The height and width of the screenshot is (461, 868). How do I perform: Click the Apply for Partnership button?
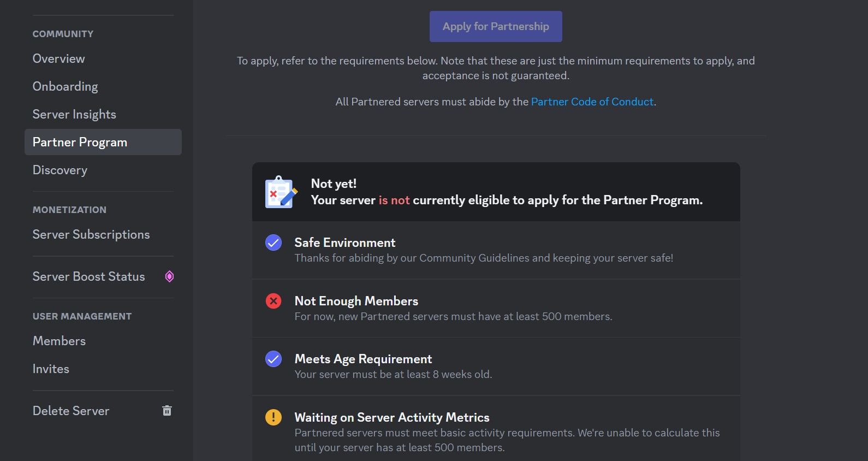click(x=495, y=26)
